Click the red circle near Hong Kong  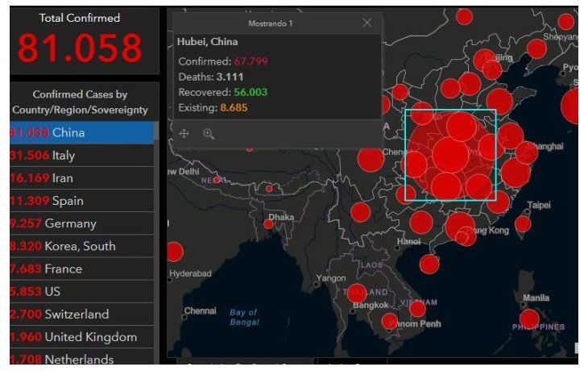(x=466, y=236)
